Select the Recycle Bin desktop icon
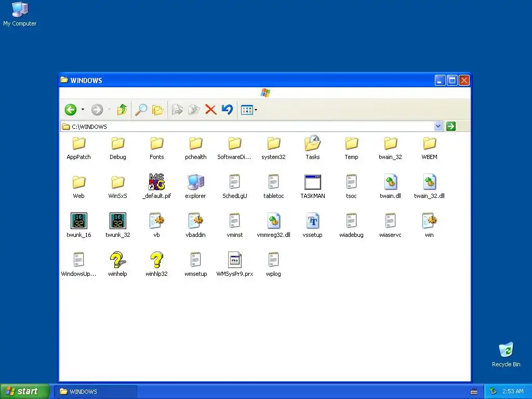 pos(506,354)
